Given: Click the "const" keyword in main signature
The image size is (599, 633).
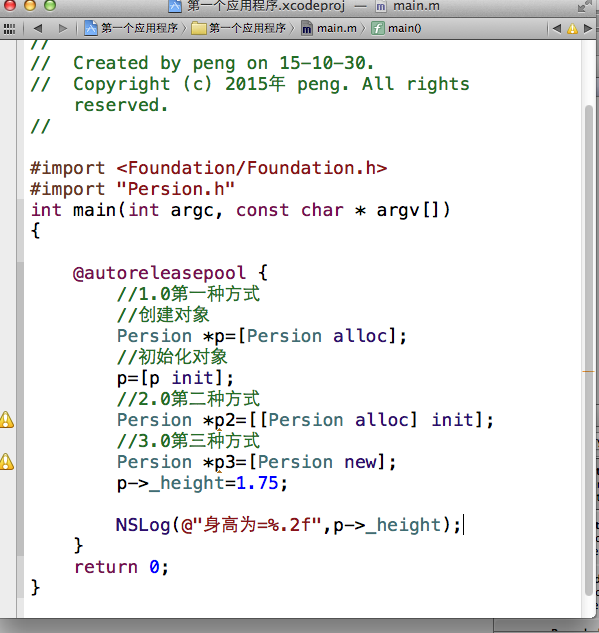Looking at the screenshot, I should [263, 210].
